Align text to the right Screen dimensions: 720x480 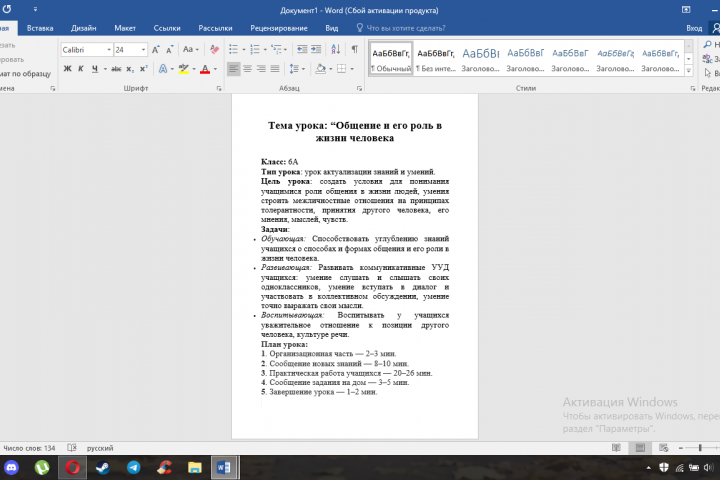point(261,69)
